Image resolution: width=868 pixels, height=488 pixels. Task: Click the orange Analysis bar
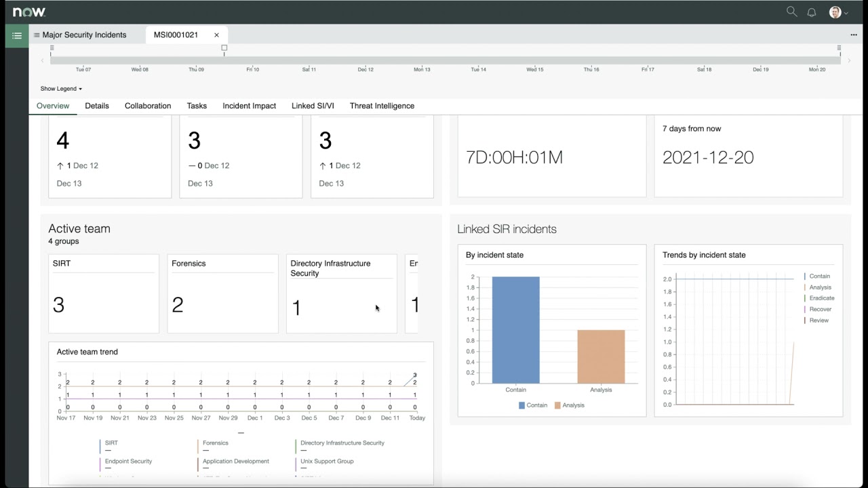[x=601, y=357]
